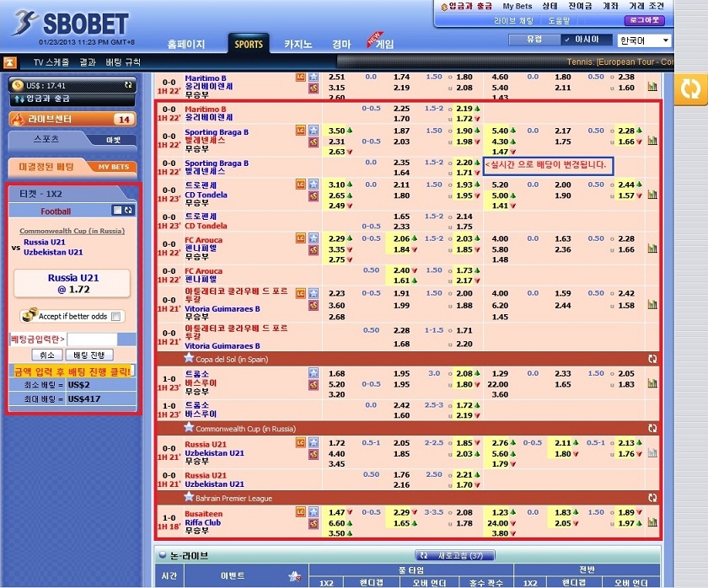This screenshot has width=708, height=588.
Task: Select the SPORTS tab
Action: click(249, 44)
